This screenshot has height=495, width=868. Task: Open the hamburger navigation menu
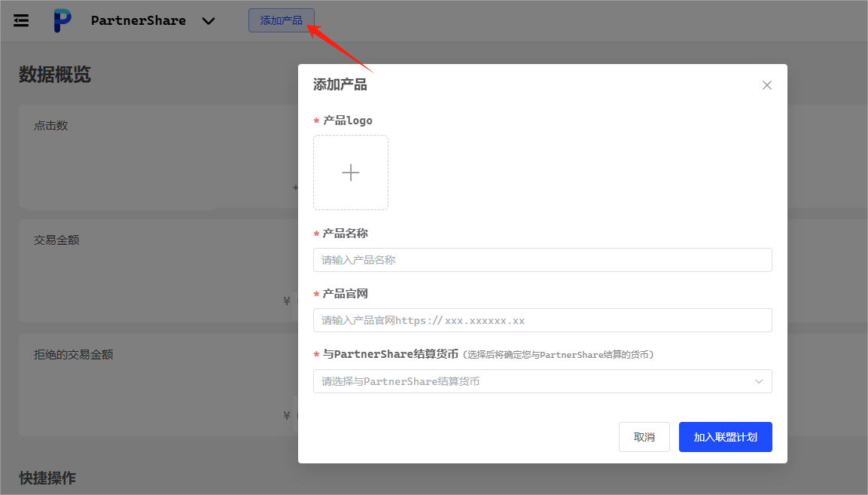[20, 20]
